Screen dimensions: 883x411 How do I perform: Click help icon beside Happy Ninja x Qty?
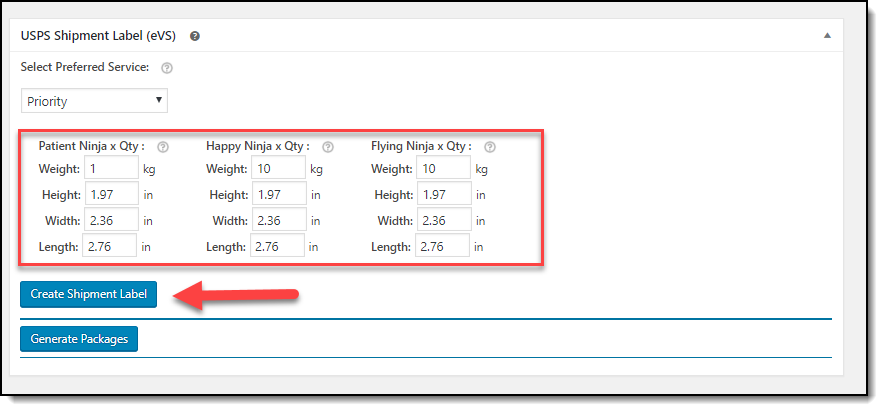[328, 147]
